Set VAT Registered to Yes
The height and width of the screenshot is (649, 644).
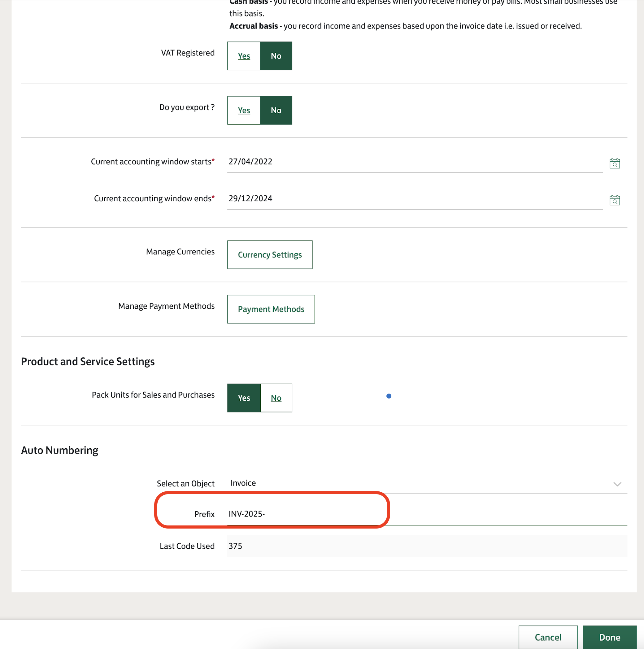coord(244,56)
